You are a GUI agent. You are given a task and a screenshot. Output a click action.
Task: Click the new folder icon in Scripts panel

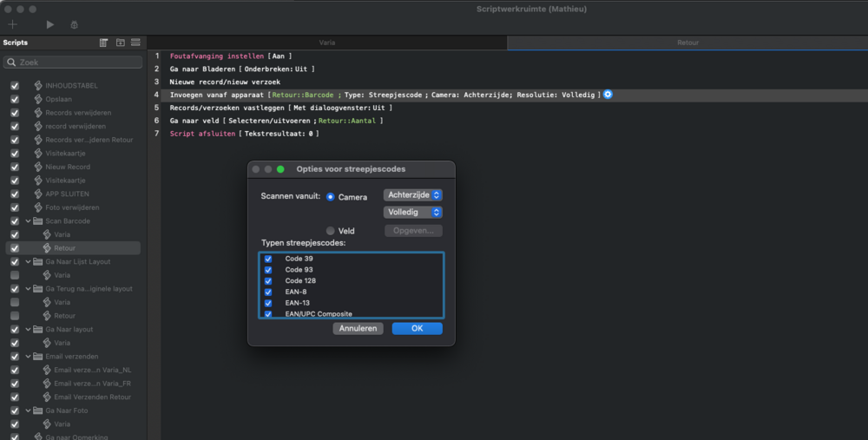coord(121,43)
